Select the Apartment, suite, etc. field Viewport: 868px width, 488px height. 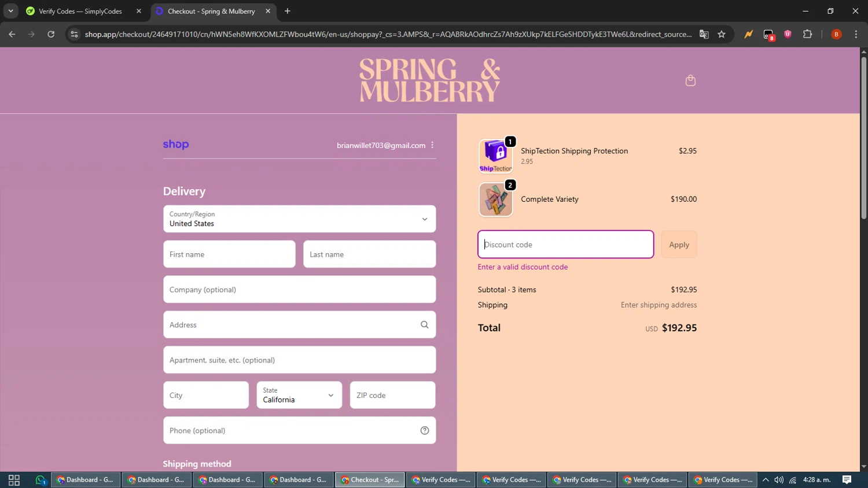[299, 360]
